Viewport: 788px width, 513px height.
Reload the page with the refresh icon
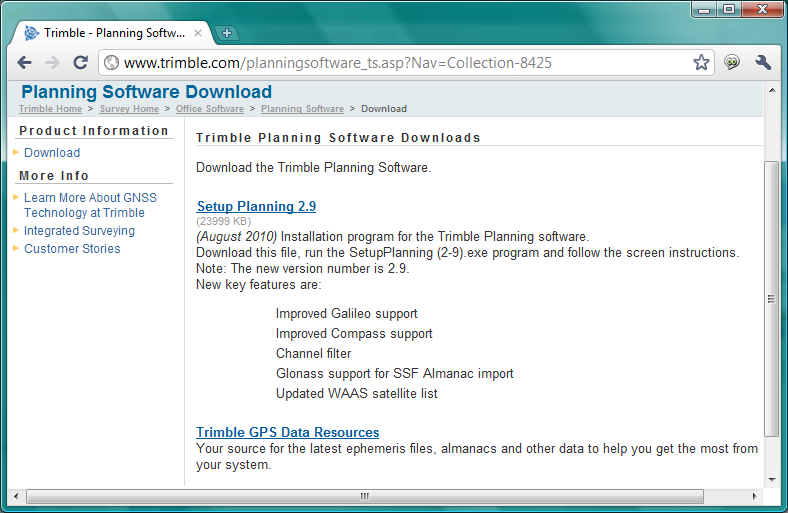coord(80,63)
